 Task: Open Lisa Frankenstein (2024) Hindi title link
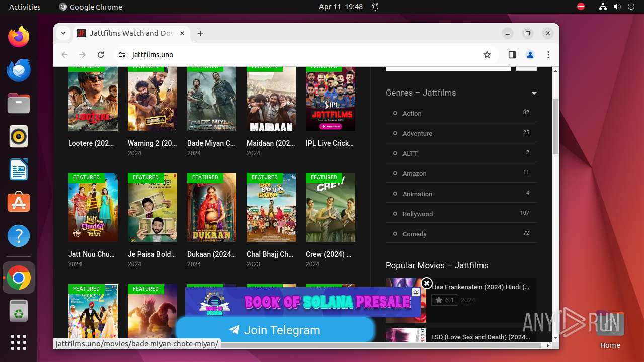(x=480, y=287)
